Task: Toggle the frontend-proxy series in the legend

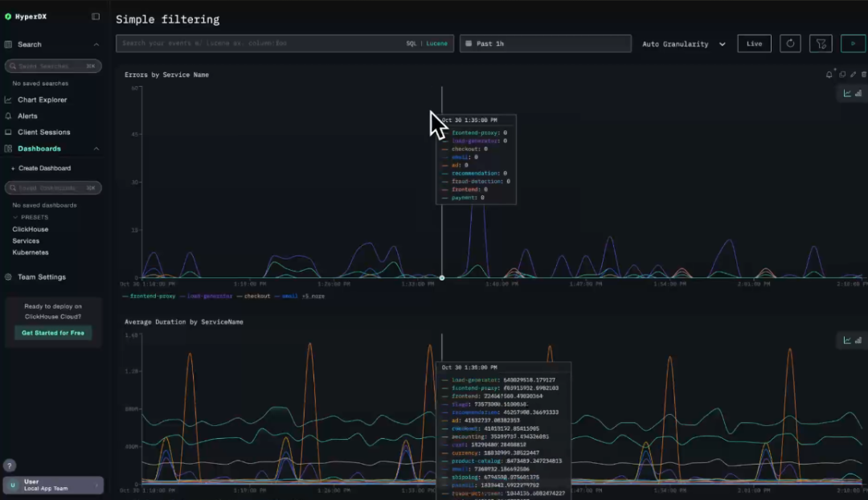Action: click(149, 297)
